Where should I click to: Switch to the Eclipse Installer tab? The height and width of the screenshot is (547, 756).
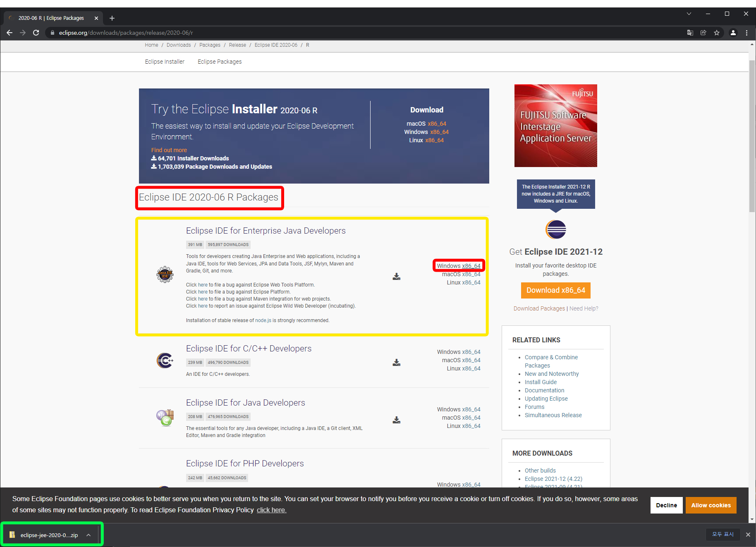point(165,62)
